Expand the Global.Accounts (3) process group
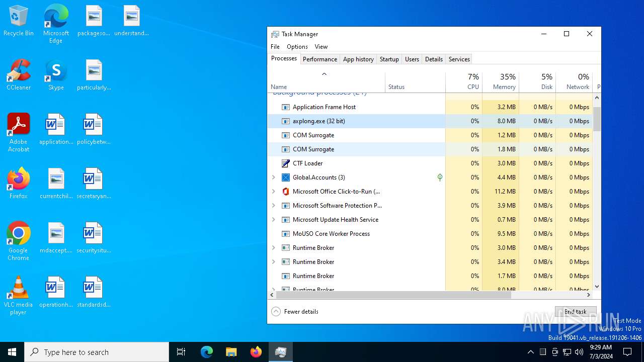Image resolution: width=644 pixels, height=362 pixels. click(x=274, y=177)
